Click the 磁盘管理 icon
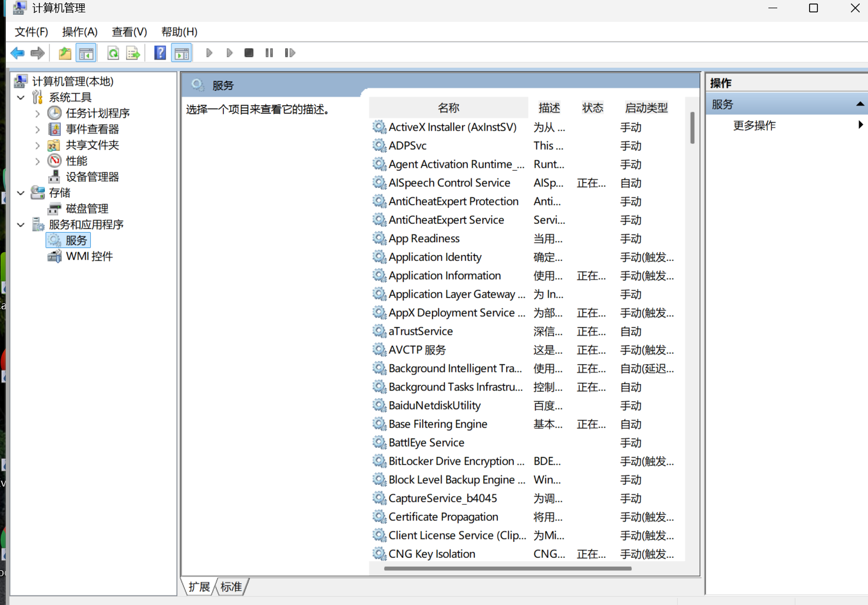868x605 pixels. point(54,209)
